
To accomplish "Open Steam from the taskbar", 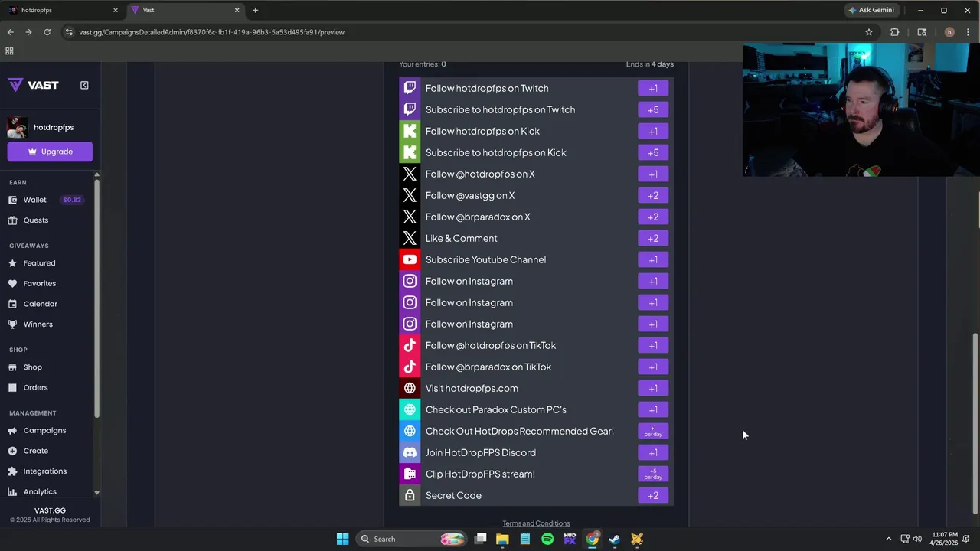I will [614, 539].
